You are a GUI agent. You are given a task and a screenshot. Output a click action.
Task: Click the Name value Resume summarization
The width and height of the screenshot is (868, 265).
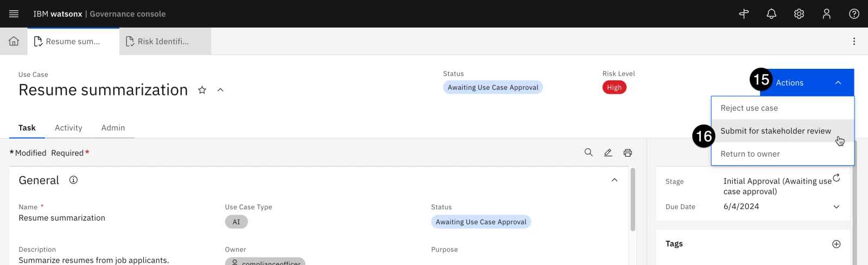62,218
